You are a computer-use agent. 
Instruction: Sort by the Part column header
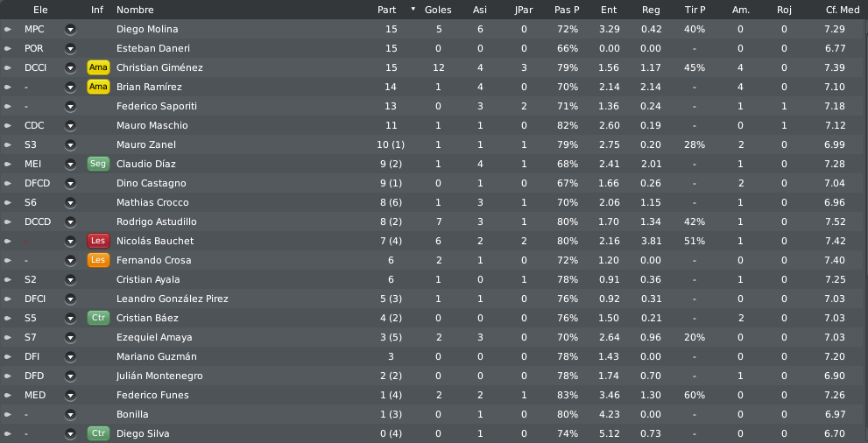click(387, 10)
